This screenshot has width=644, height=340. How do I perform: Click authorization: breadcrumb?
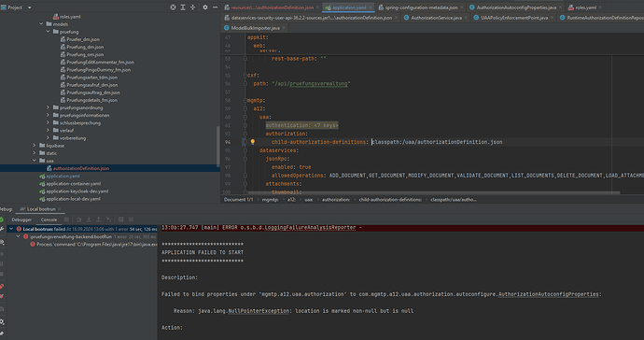(336, 200)
